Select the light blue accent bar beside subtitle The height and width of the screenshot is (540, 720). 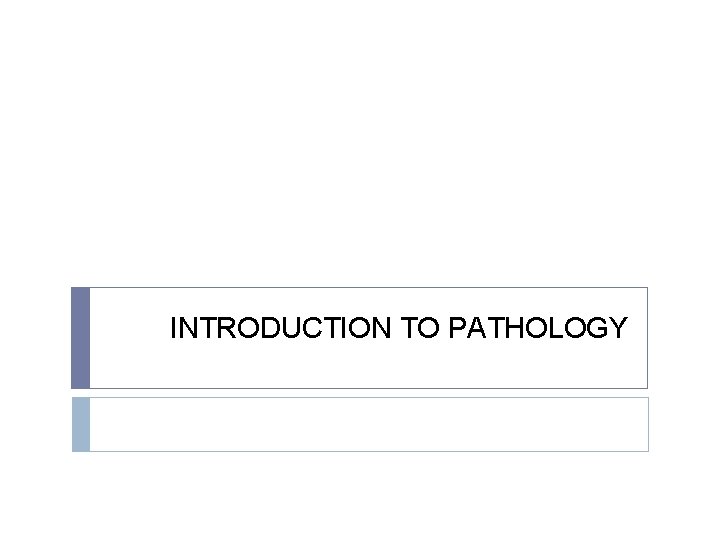click(x=80, y=424)
